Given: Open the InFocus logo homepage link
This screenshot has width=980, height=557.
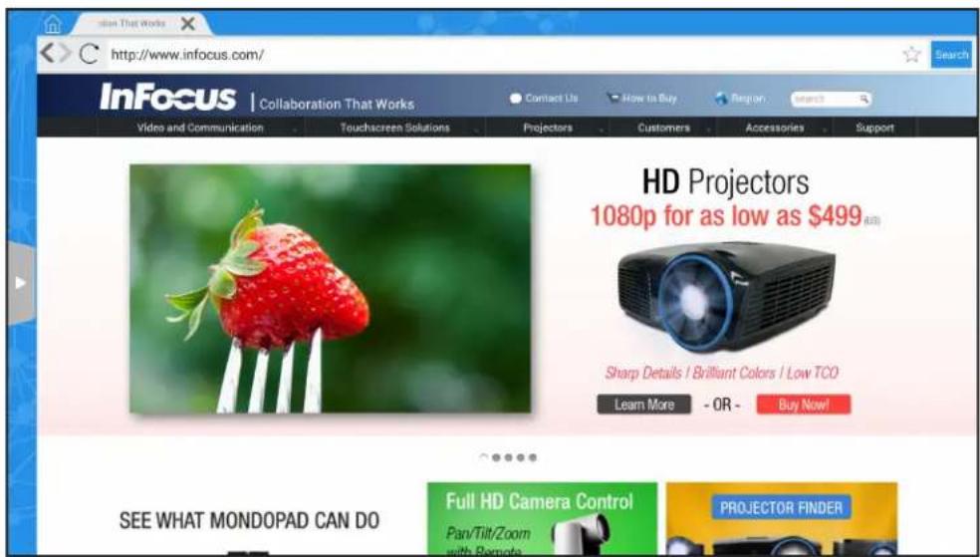Looking at the screenshot, I should tap(167, 98).
